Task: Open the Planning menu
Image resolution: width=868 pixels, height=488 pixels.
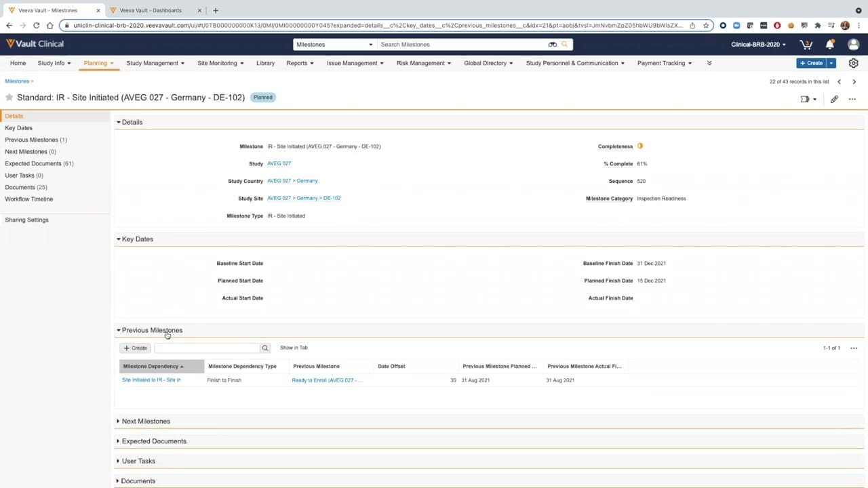Action: point(98,63)
